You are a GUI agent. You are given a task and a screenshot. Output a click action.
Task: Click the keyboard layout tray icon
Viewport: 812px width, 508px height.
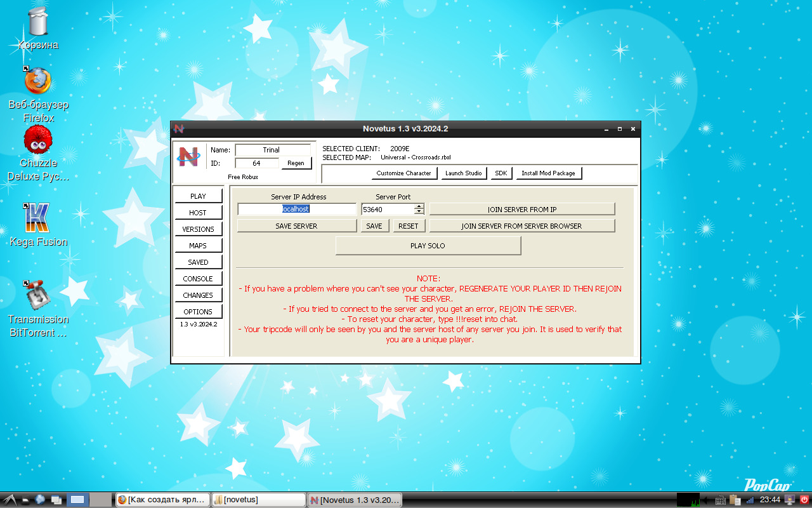tap(720, 500)
